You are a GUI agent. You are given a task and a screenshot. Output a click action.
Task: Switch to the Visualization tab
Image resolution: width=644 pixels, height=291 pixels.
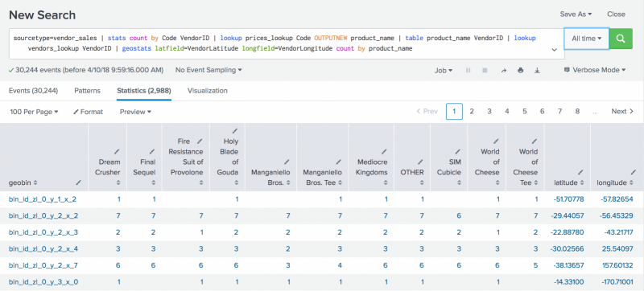click(x=208, y=91)
